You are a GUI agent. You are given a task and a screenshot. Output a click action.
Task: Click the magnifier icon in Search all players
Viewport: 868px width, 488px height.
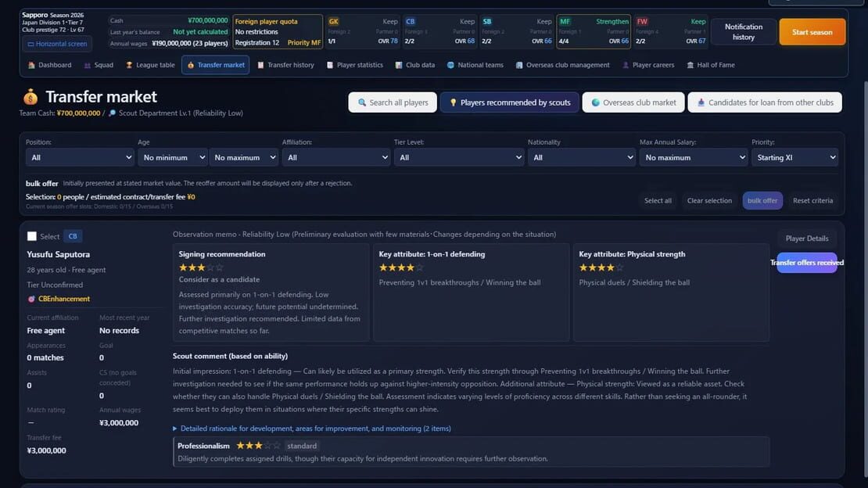click(362, 102)
